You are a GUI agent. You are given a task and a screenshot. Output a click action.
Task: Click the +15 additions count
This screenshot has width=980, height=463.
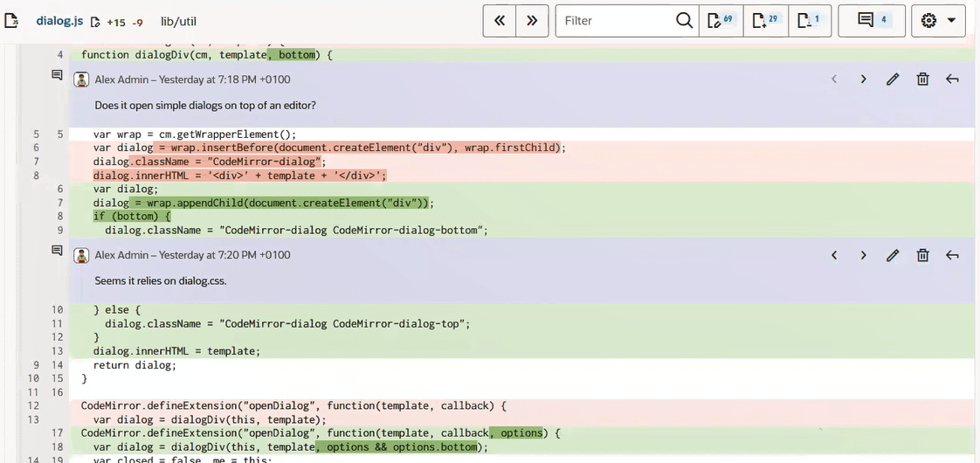pos(116,23)
